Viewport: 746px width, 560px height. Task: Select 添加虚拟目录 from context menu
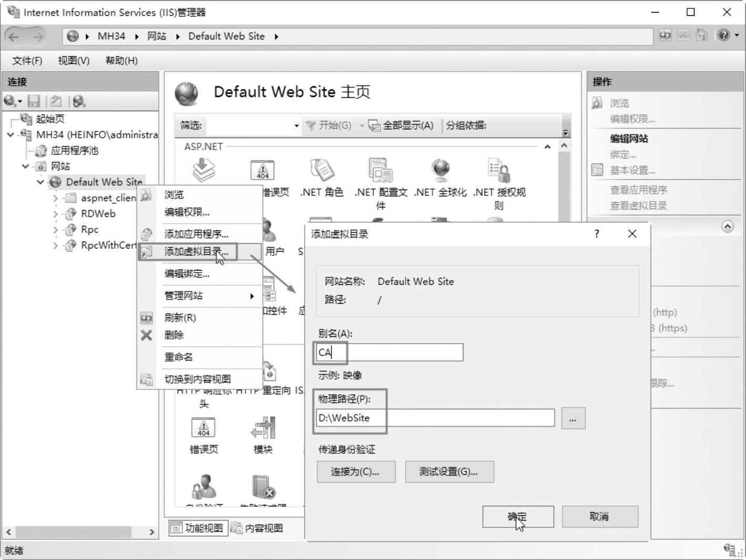(x=196, y=252)
